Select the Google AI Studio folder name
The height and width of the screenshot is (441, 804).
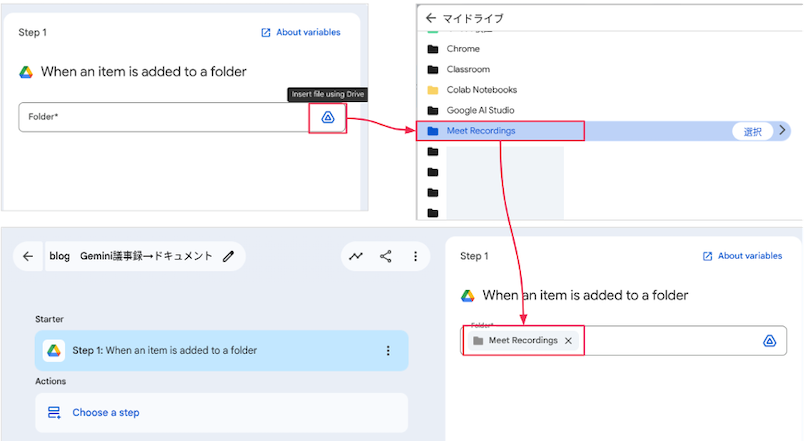point(480,110)
